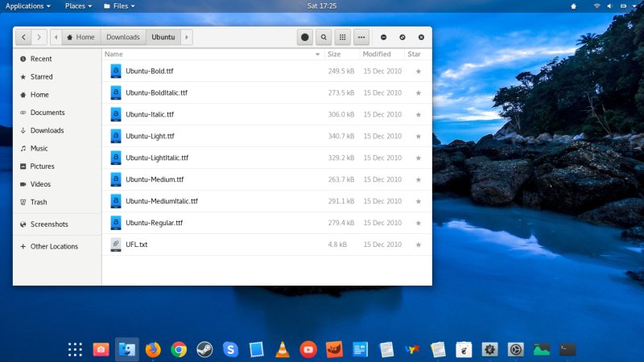The image size is (644, 362).
Task: Click the Name column sort arrow
Action: 318,55
